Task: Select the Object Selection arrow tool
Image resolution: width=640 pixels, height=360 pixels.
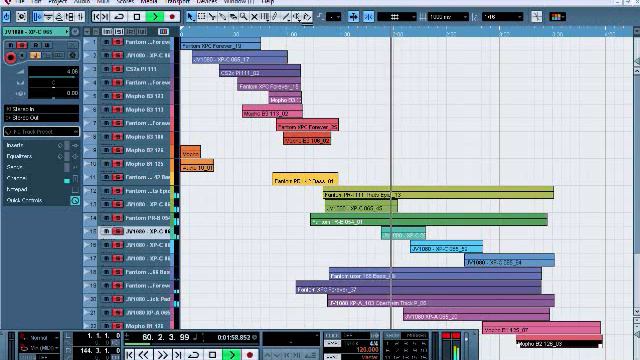Action: coord(191,17)
